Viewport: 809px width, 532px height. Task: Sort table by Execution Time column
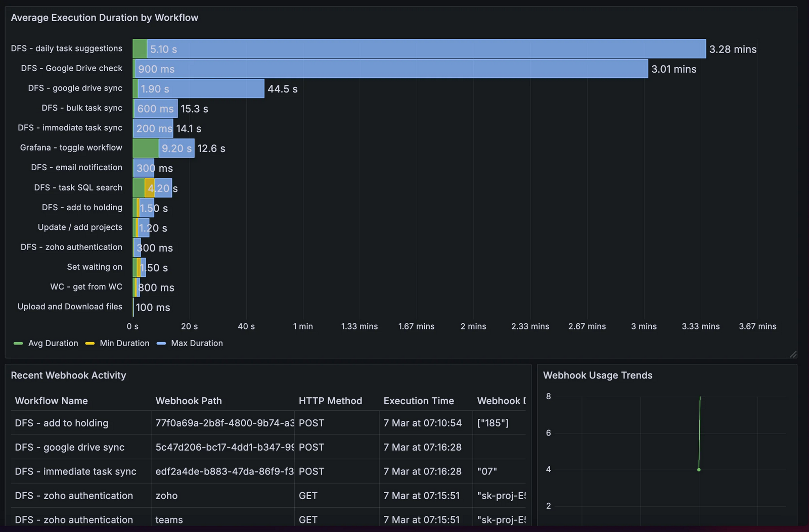(x=419, y=401)
